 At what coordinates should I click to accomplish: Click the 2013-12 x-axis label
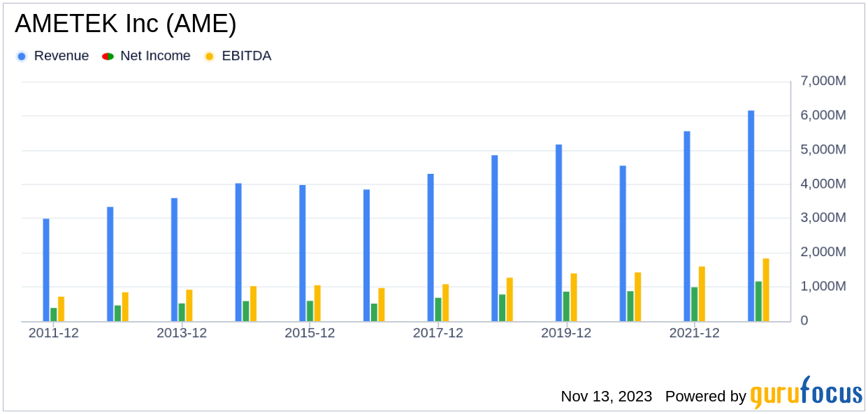click(x=182, y=334)
